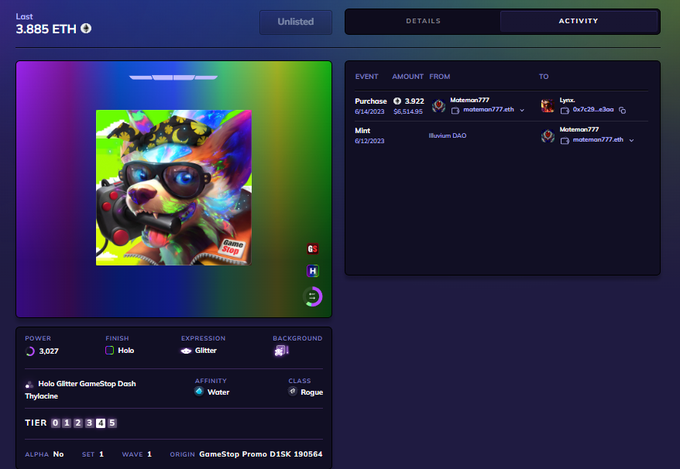This screenshot has height=469, width=680.
Task: Click the progress segment bar above artwork
Action: point(173,78)
